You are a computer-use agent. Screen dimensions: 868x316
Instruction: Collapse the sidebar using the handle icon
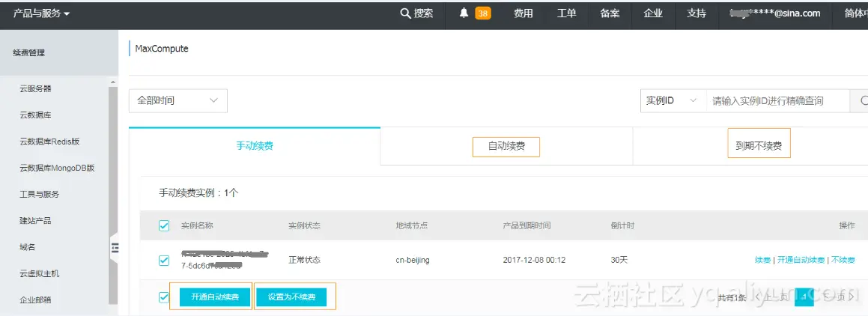[x=115, y=248]
